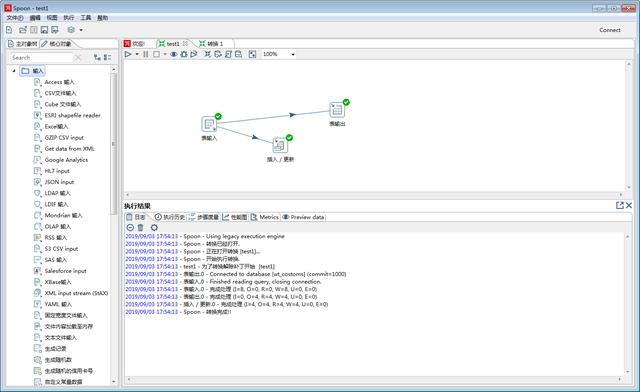Image resolution: width=640 pixels, height=392 pixels.
Task: Open the 编辑 menu
Action: (35, 18)
